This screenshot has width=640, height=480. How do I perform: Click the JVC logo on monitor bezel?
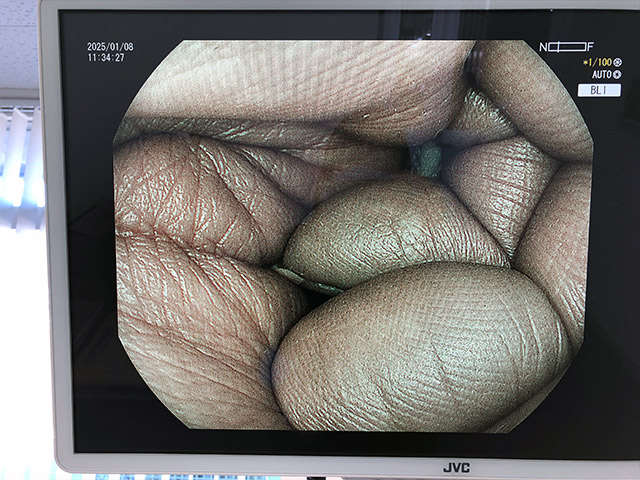coord(456,466)
